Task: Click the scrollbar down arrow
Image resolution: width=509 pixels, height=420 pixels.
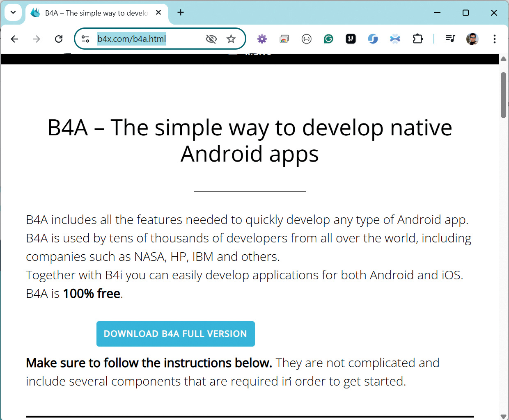Action: coord(504,416)
